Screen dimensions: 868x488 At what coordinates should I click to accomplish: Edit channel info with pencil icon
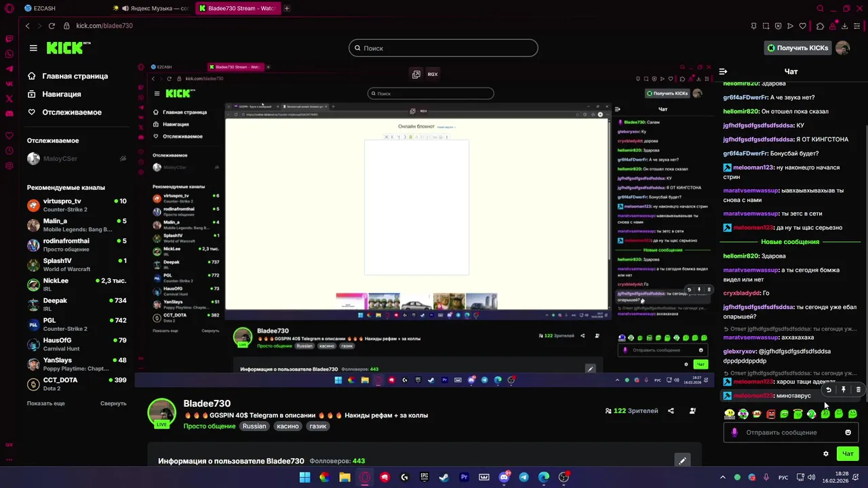coord(682,461)
